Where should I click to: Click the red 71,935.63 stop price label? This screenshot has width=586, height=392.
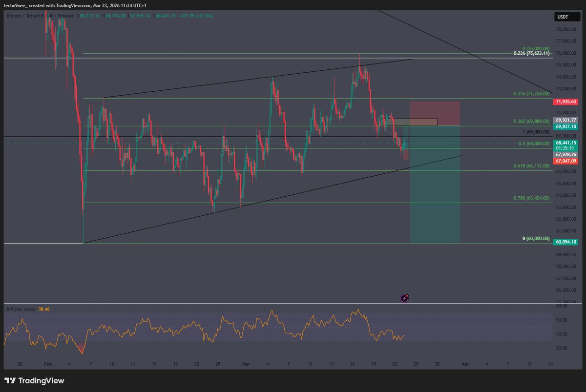pos(566,102)
